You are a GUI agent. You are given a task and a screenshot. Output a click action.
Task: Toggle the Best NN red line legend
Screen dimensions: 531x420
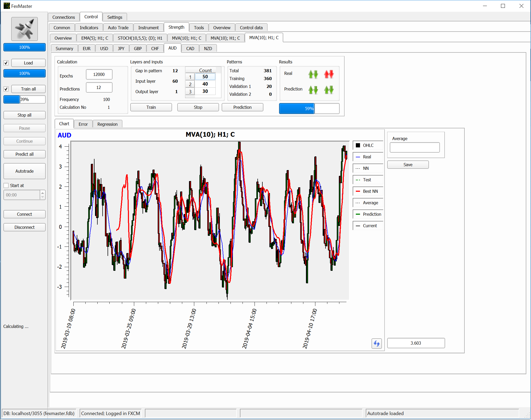[368, 191]
